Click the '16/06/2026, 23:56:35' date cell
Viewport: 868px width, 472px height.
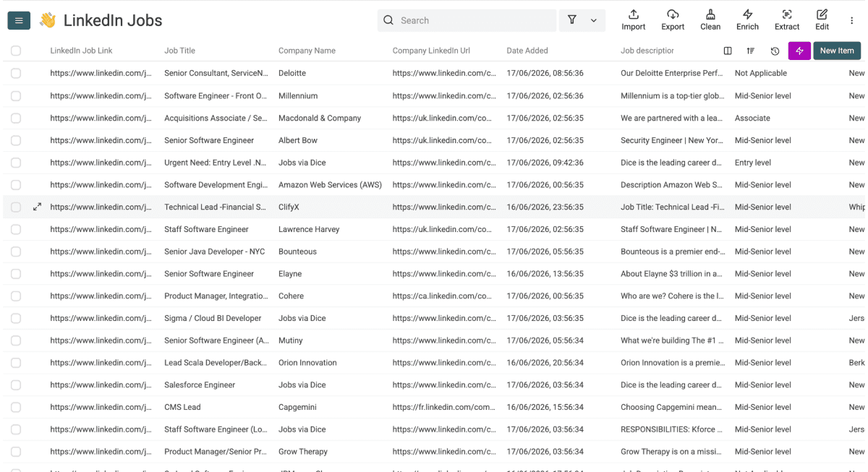pyautogui.click(x=545, y=207)
